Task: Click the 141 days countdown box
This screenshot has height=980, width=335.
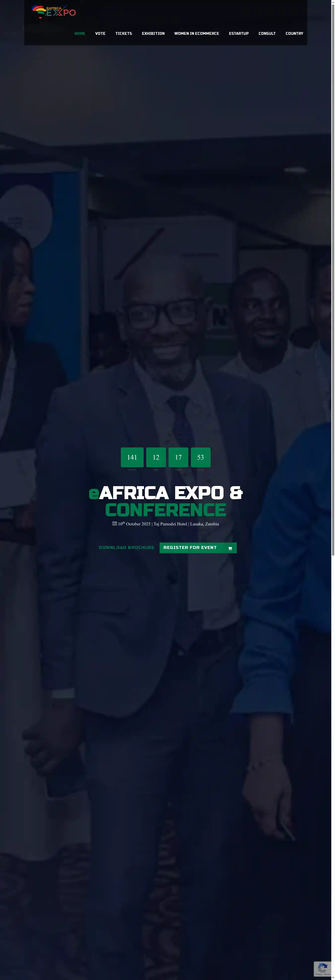Action: click(x=132, y=457)
